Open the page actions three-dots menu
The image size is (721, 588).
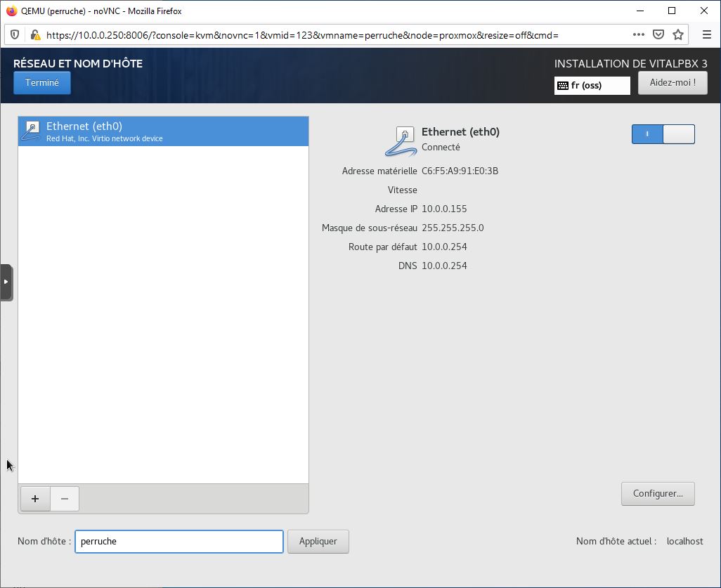[638, 34]
